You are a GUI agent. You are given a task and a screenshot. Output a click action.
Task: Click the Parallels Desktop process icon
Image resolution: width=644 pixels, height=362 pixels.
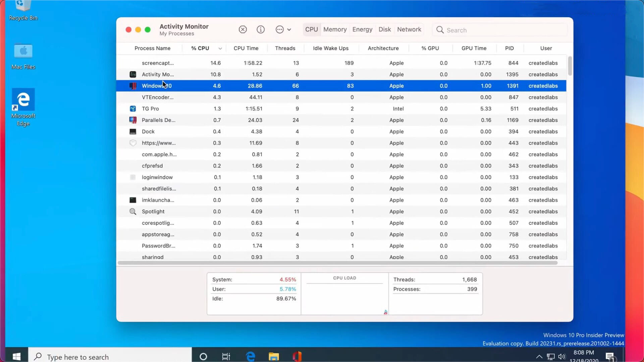coord(133,120)
